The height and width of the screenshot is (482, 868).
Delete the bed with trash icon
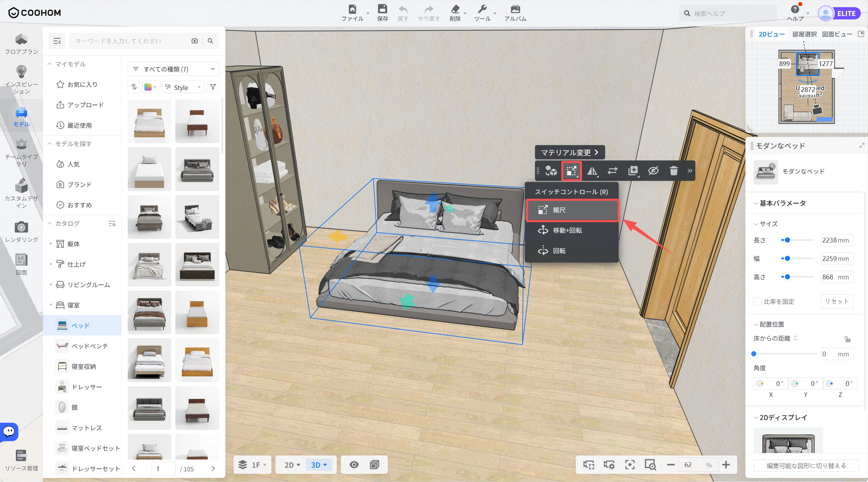[674, 171]
